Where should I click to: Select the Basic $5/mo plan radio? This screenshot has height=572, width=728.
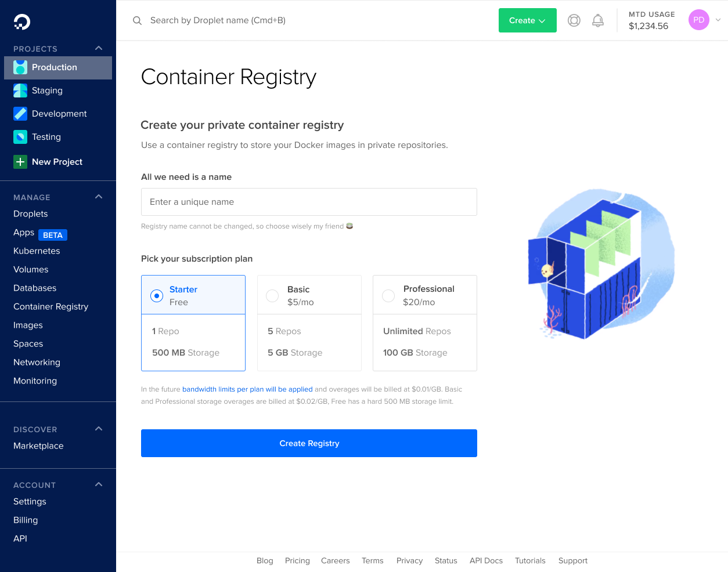tap(272, 296)
